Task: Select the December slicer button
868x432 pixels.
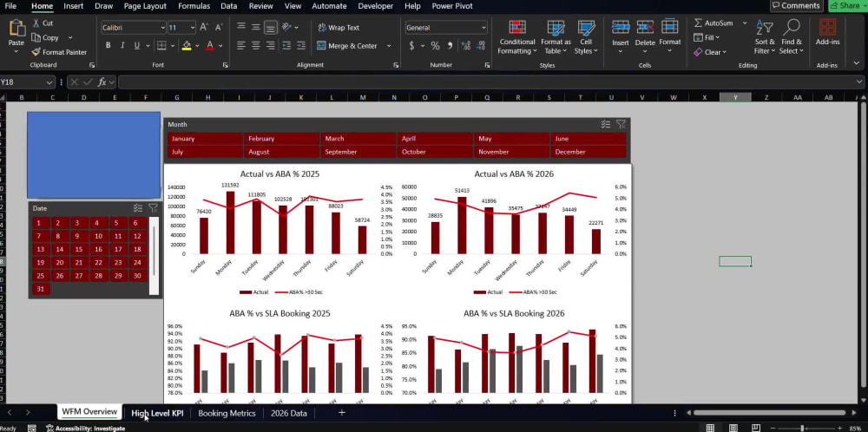Action: [x=589, y=152]
